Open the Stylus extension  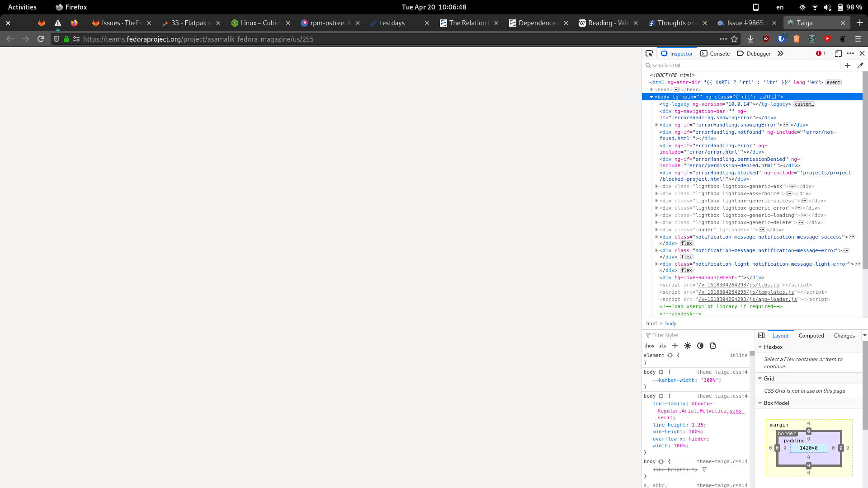[812, 39]
